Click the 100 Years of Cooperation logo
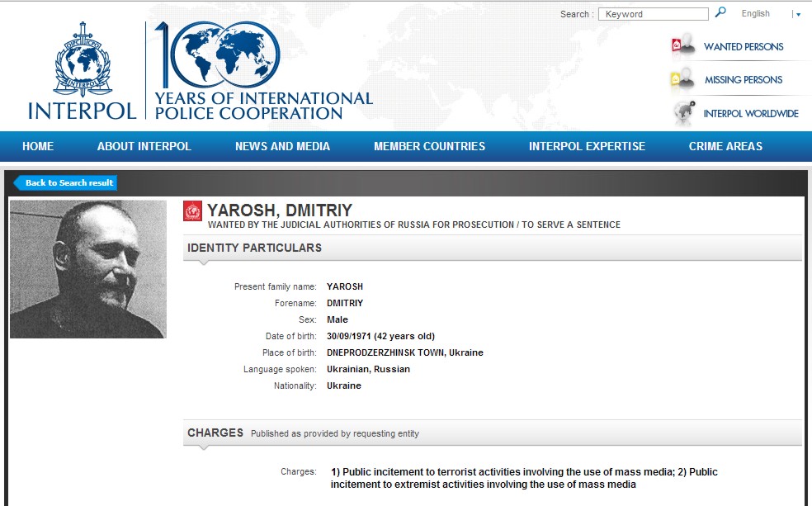The height and width of the screenshot is (506, 812). 262,71
